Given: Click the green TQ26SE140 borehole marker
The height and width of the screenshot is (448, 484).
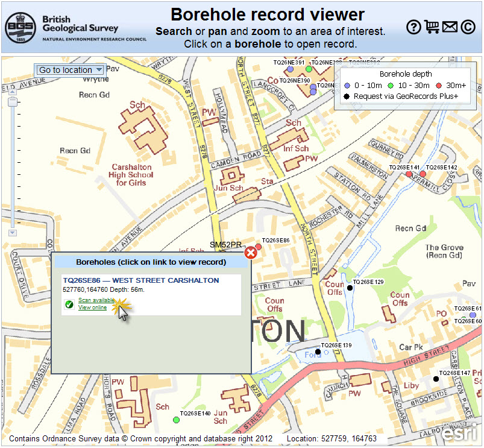Looking at the screenshot, I should (x=177, y=420).
